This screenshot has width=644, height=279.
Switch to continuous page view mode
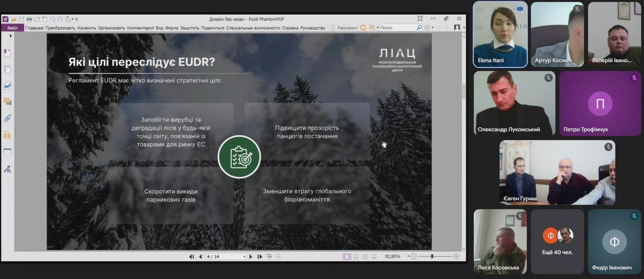(356, 257)
